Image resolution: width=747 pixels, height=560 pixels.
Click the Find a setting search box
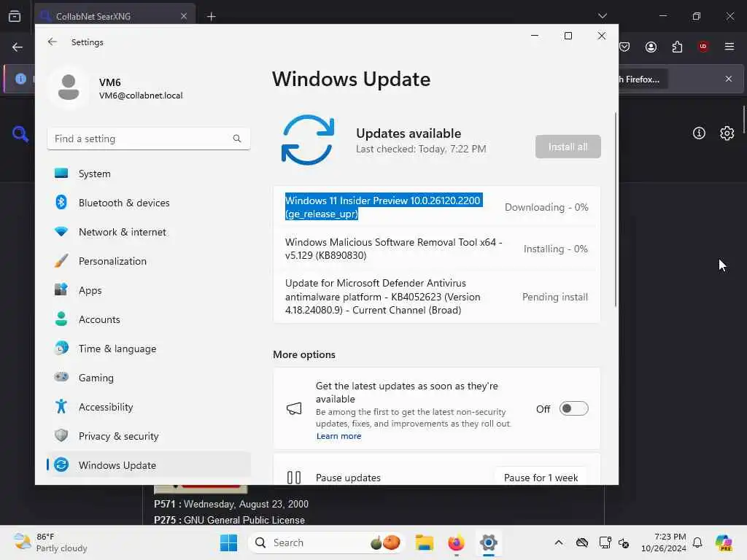click(149, 139)
